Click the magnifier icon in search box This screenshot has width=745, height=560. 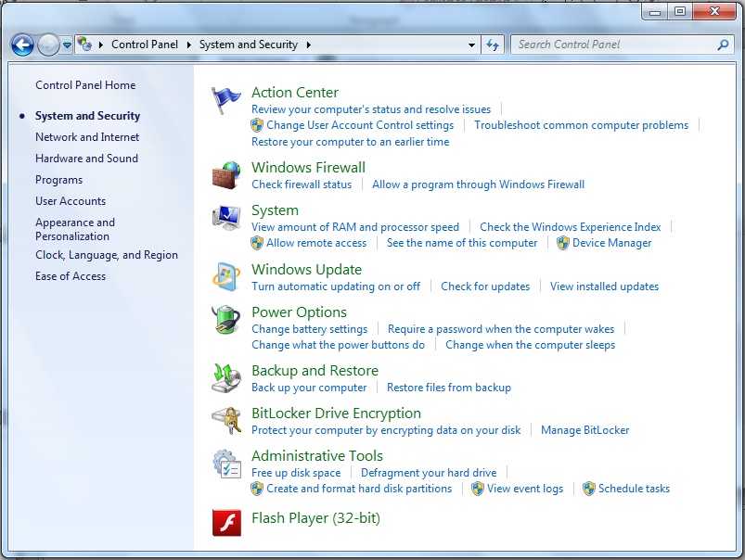pos(723,45)
